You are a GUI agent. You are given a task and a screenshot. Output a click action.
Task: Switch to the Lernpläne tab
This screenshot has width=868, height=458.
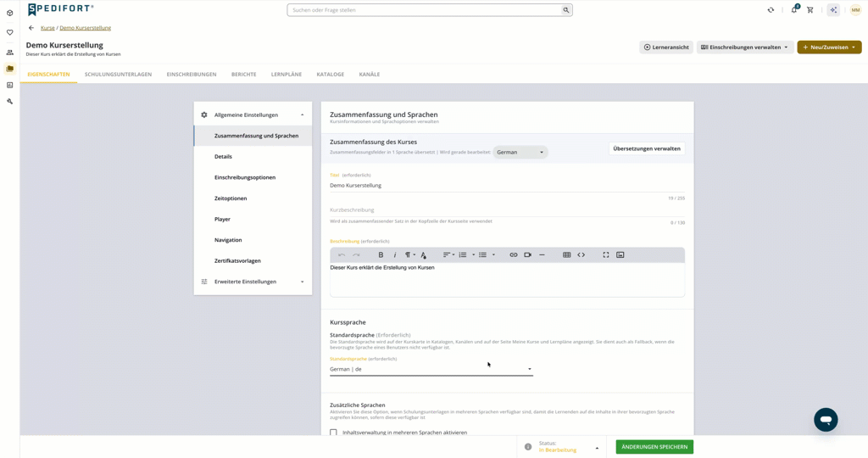287,74
